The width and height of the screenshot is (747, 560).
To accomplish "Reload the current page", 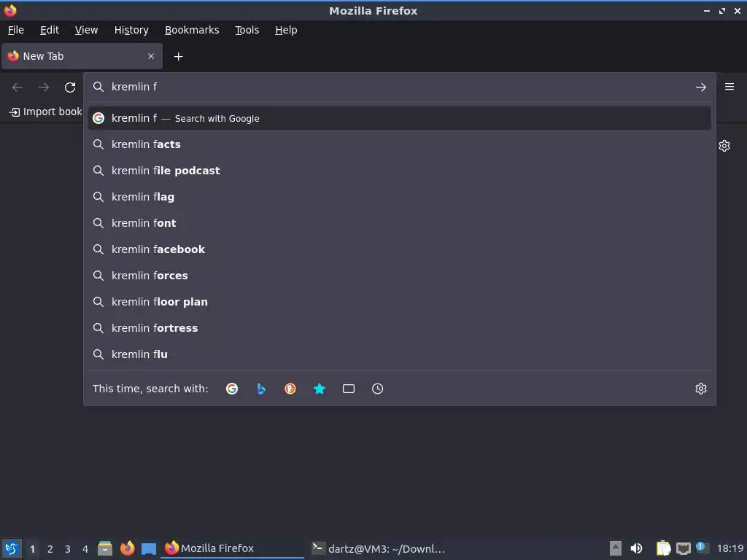I will (70, 87).
